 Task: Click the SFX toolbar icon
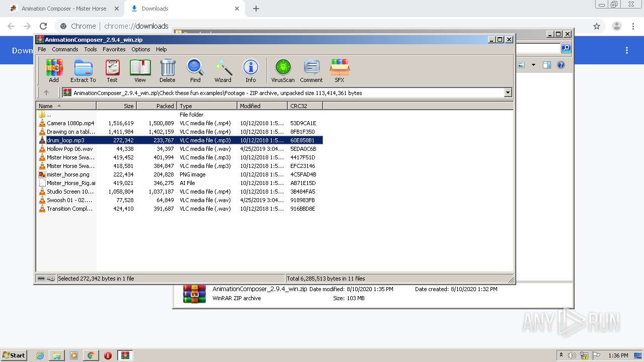(x=340, y=70)
